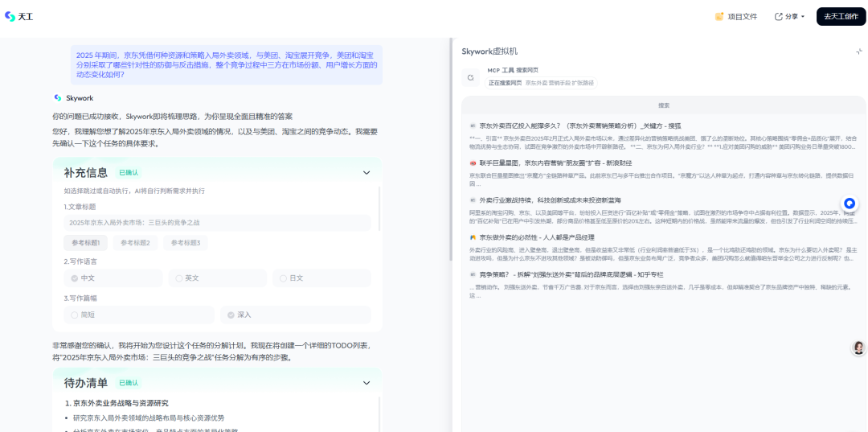Click the 文章标题 input field
The width and height of the screenshot is (868, 432).
pyautogui.click(x=217, y=222)
